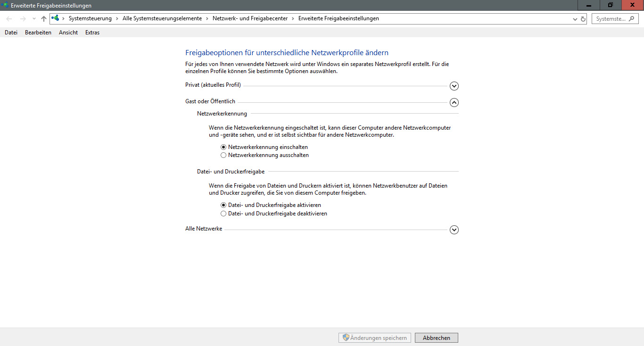The width and height of the screenshot is (644, 346).
Task: Select Netzwerkerkennung einschalten
Action: [x=264, y=147]
